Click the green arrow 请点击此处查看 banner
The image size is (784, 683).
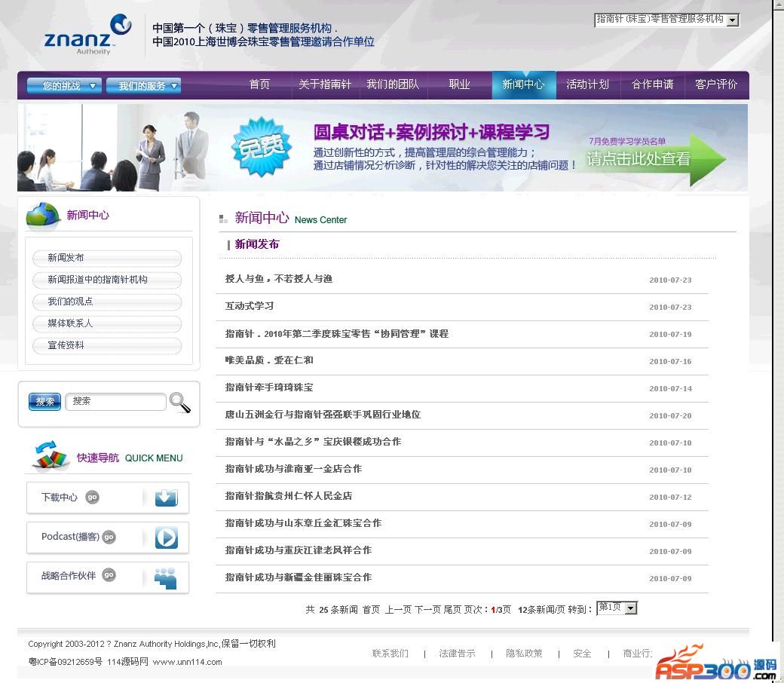coord(654,159)
